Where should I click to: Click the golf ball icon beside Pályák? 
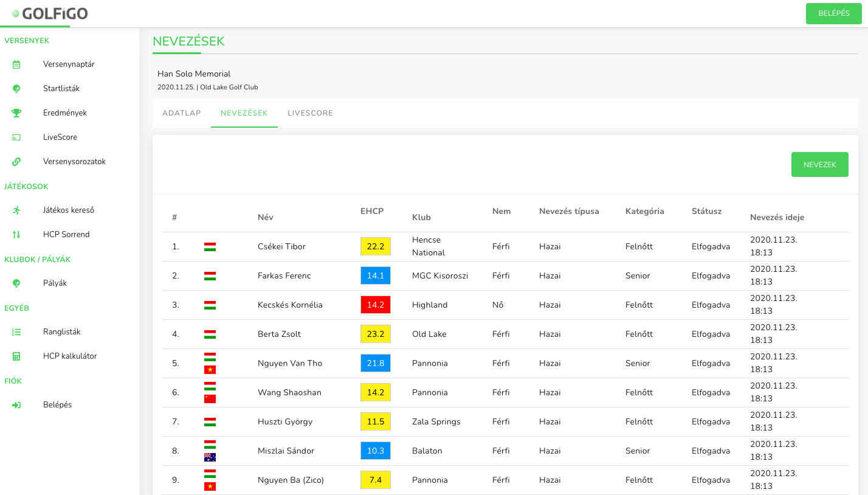[x=16, y=283]
